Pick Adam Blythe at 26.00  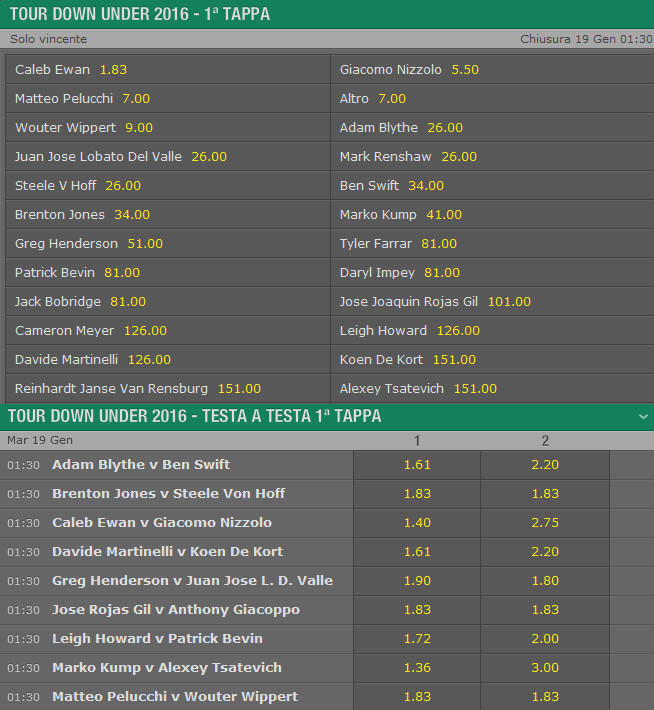(492, 127)
